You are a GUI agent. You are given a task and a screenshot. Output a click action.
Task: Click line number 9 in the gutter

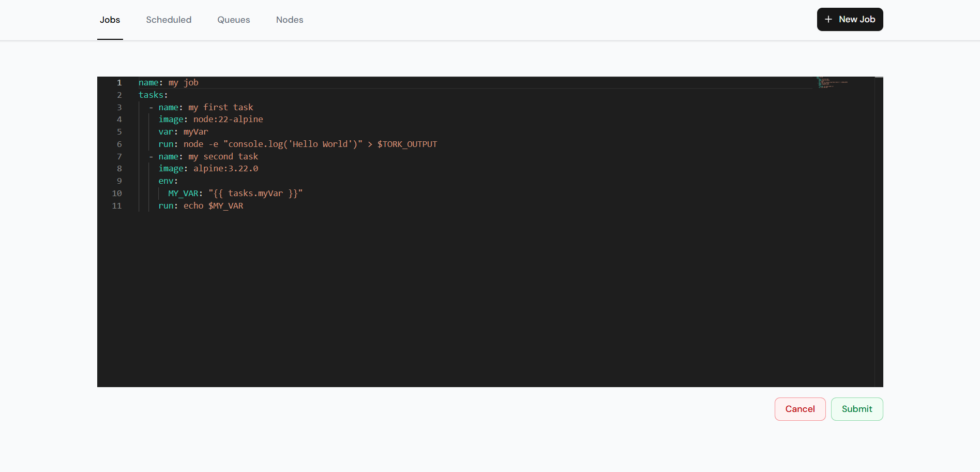coord(119,181)
